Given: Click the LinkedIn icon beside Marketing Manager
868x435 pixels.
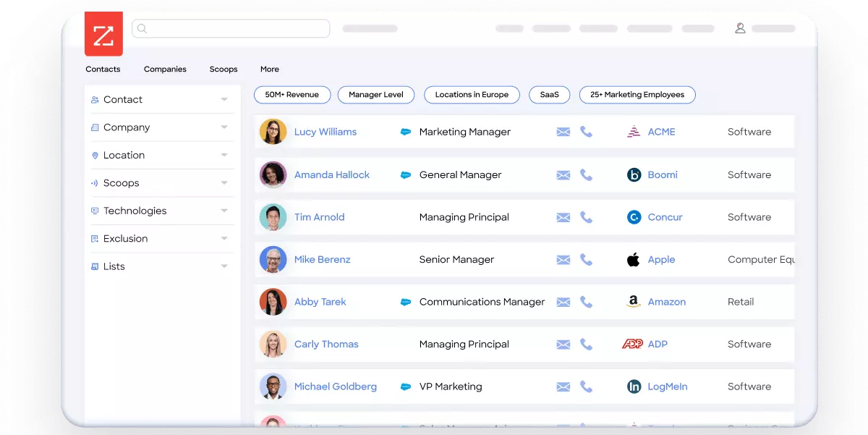Looking at the screenshot, I should click(405, 132).
